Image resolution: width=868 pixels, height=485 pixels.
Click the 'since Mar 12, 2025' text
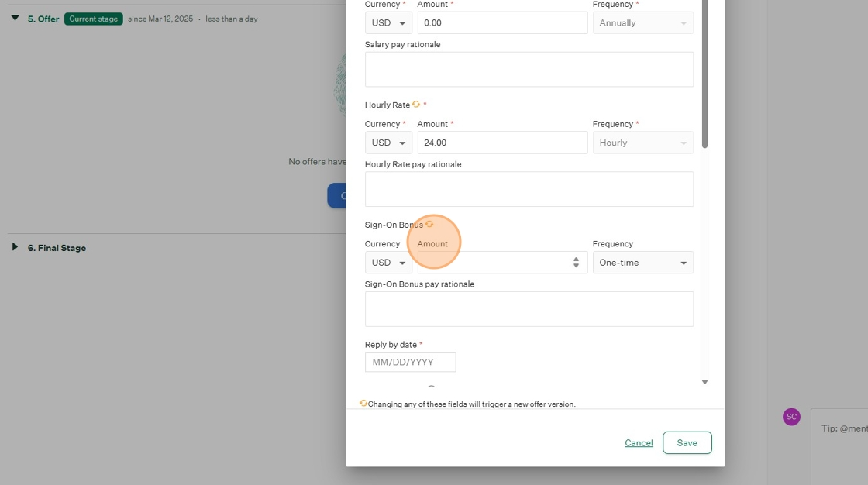160,19
